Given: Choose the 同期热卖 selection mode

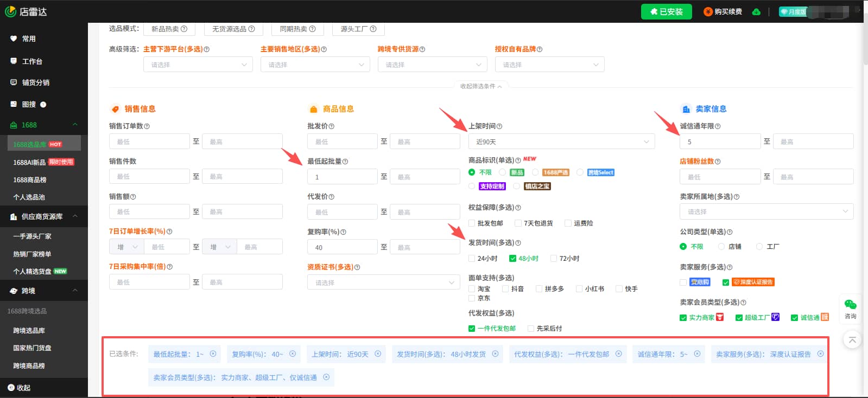Looking at the screenshot, I should coord(297,29).
